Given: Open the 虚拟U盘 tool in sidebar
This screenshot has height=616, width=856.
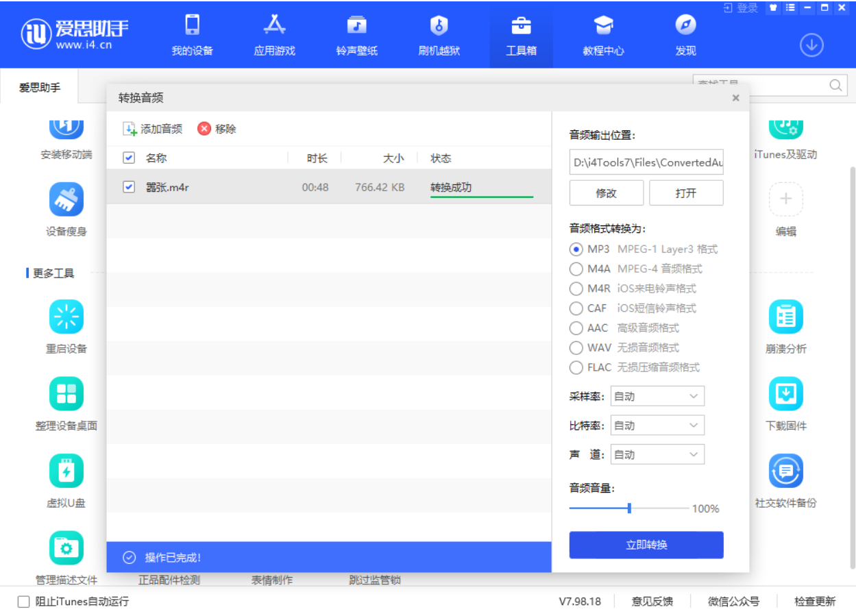Looking at the screenshot, I should pyautogui.click(x=66, y=471).
